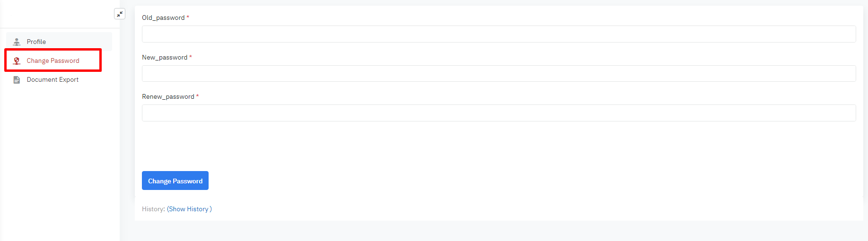Click the required asterisk next to New_password
Image resolution: width=868 pixels, height=241 pixels.
click(191, 57)
